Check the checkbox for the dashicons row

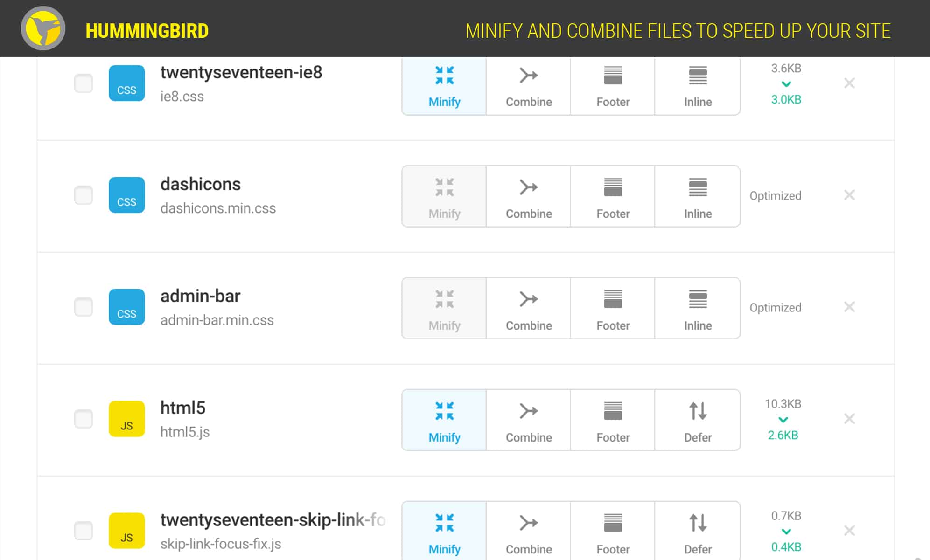click(84, 195)
